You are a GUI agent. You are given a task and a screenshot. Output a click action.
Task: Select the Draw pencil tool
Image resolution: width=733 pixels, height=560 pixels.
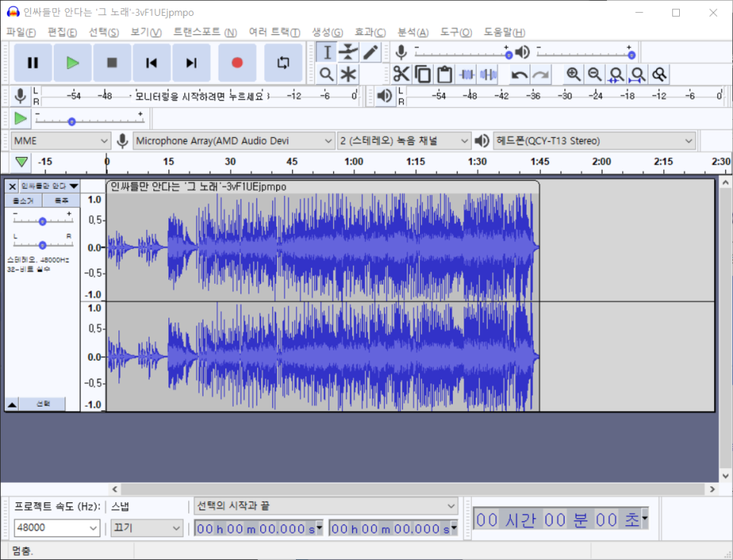[370, 52]
